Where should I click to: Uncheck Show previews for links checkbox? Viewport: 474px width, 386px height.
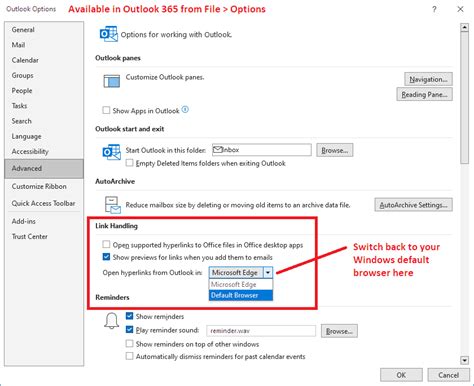pyautogui.click(x=106, y=257)
